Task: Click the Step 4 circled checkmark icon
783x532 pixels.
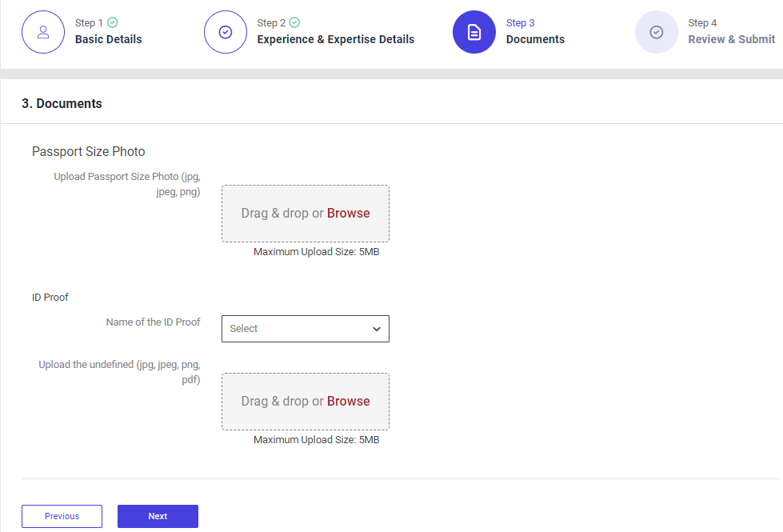Action: click(657, 32)
